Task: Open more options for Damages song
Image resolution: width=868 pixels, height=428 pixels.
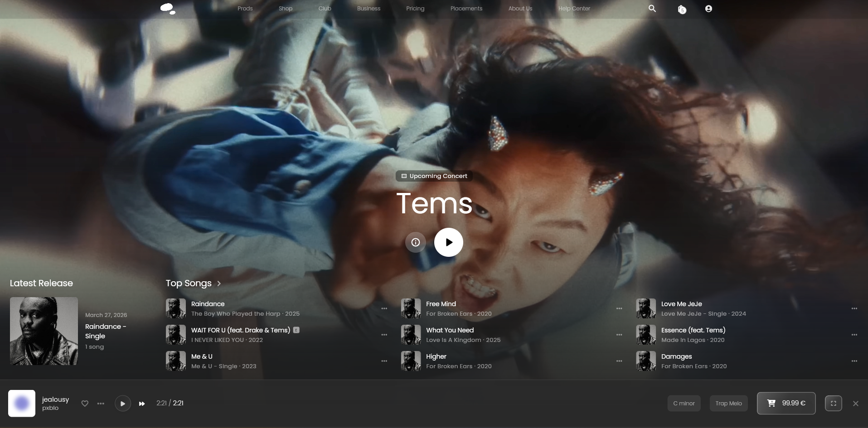Action: point(854,361)
